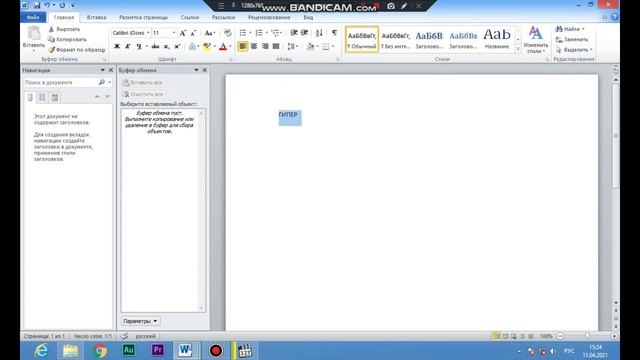640x360 pixels.
Task: Apply numbered list
Action: 259,33
